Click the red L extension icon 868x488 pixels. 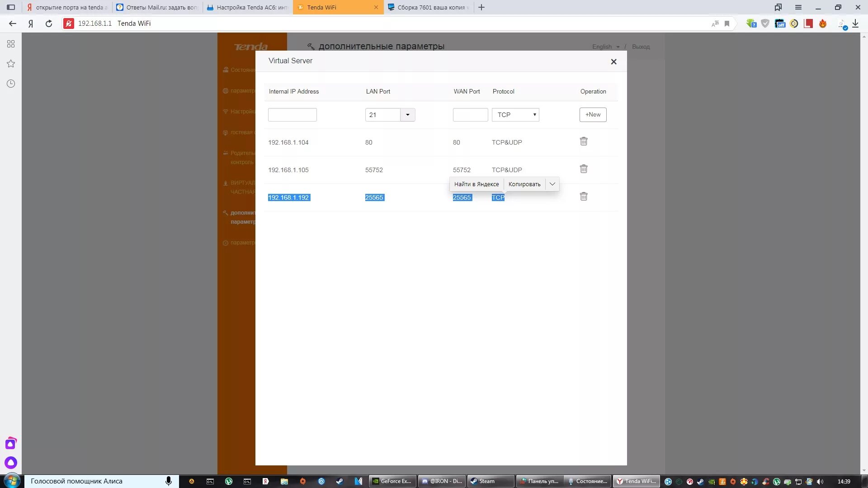[808, 23]
